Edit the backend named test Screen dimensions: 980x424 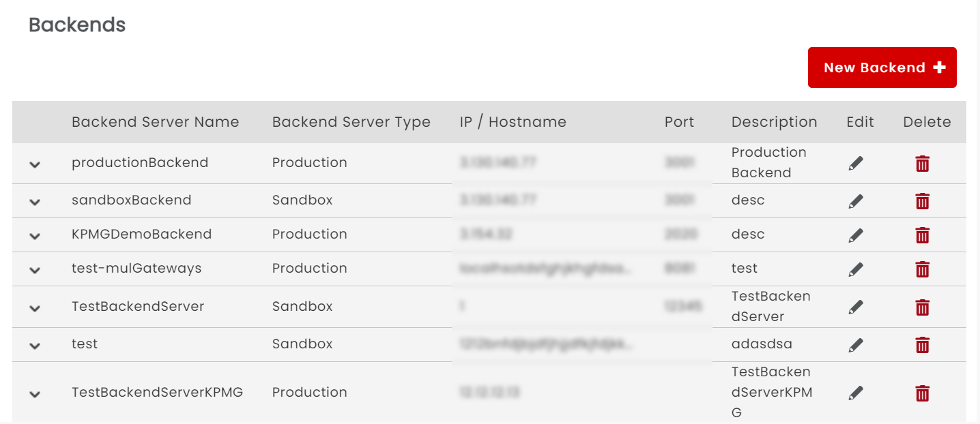point(856,345)
